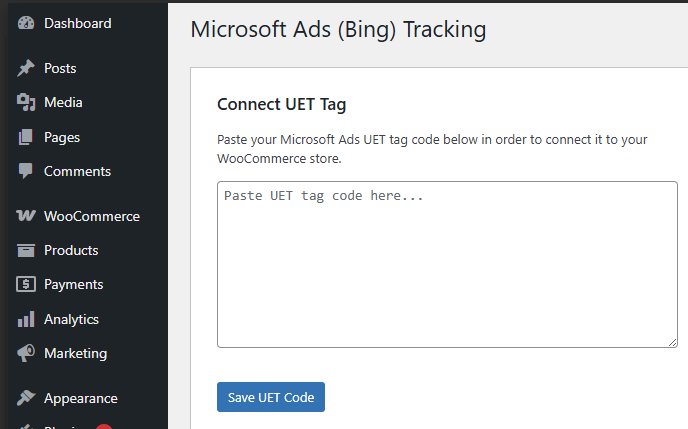Click the Comments speech bubble icon

pos(26,171)
